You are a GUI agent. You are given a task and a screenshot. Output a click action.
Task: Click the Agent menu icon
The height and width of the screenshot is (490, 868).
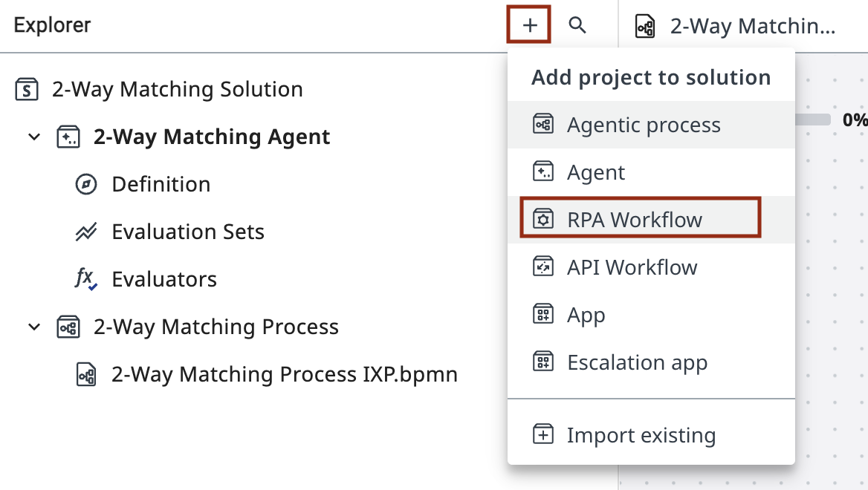543,172
